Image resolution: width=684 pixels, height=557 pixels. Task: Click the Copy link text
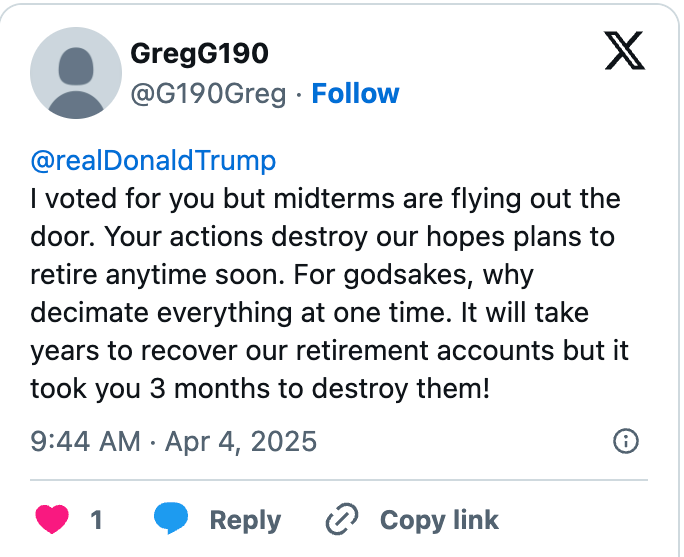point(439,519)
